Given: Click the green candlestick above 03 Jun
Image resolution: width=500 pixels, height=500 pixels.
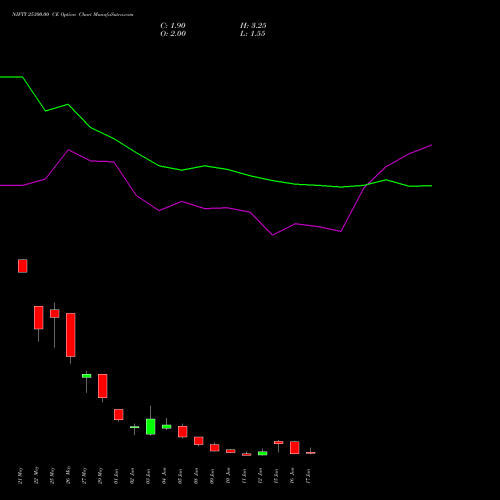Looking at the screenshot, I should (x=151, y=427).
